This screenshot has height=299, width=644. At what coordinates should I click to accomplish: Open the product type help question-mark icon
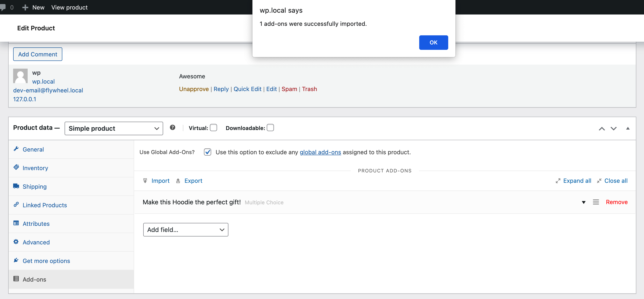pos(172,128)
